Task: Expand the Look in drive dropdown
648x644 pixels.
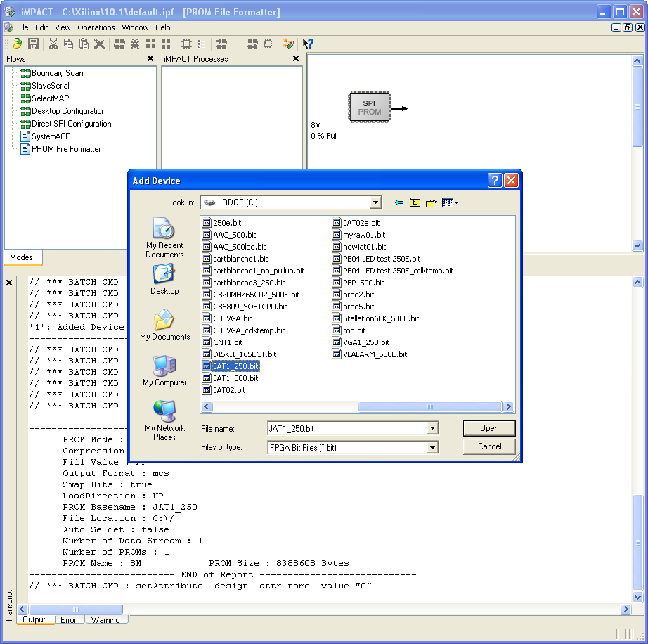Action: point(375,202)
